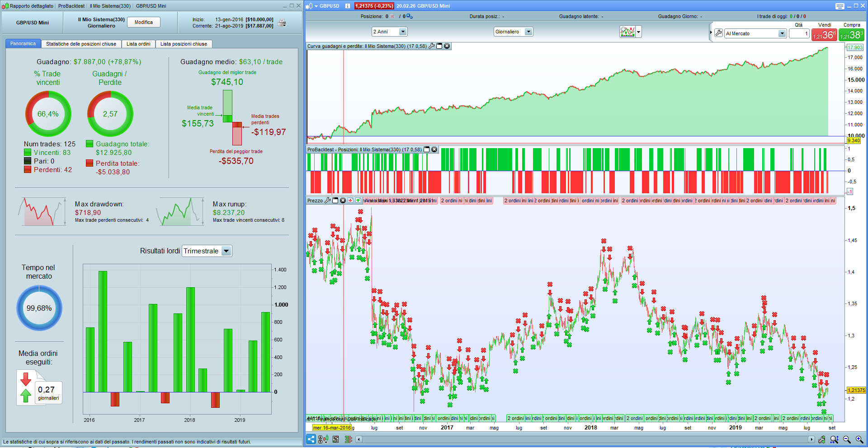Click the horizontal chart scrollbar track
Image resolution: width=868 pixels, height=448 pixels.
[585, 439]
